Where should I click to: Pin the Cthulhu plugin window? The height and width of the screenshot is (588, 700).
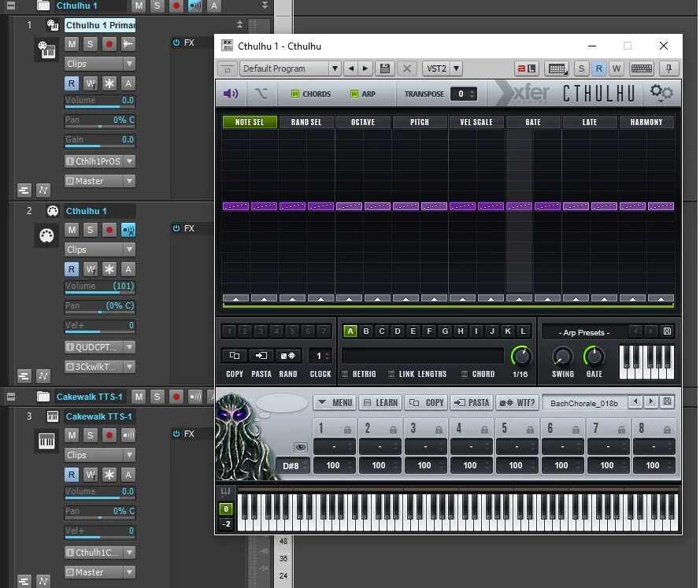(669, 68)
